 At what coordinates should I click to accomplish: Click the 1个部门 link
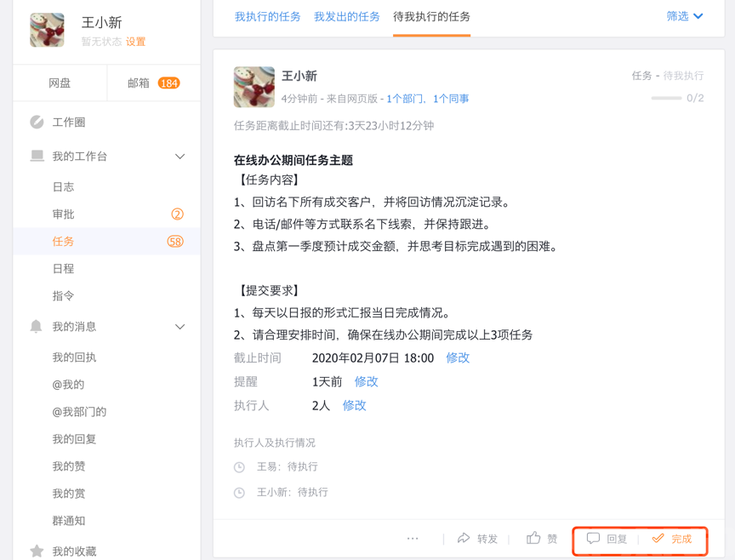tap(403, 99)
